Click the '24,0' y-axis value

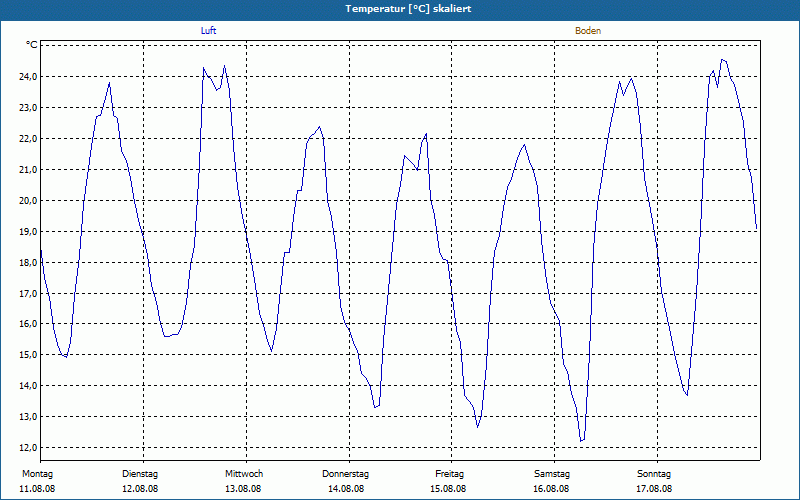click(x=28, y=77)
